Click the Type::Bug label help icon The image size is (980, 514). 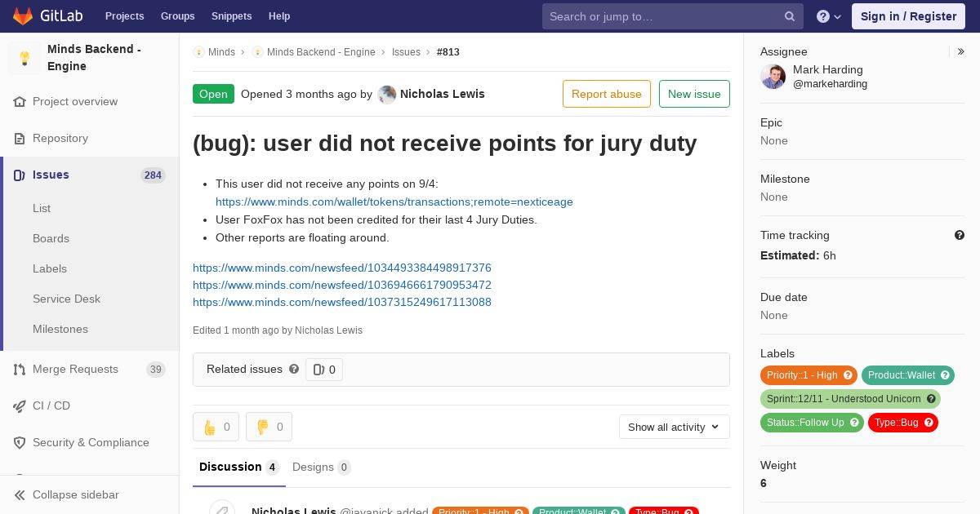[x=929, y=423]
